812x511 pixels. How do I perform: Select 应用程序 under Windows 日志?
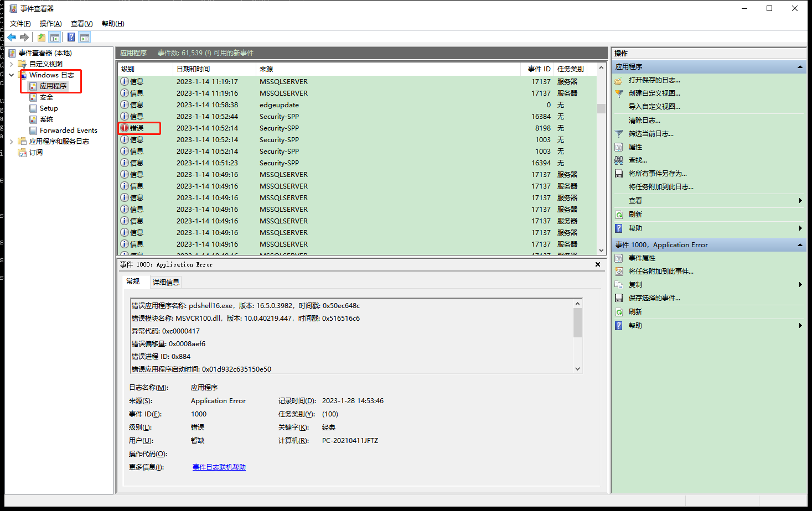[53, 86]
